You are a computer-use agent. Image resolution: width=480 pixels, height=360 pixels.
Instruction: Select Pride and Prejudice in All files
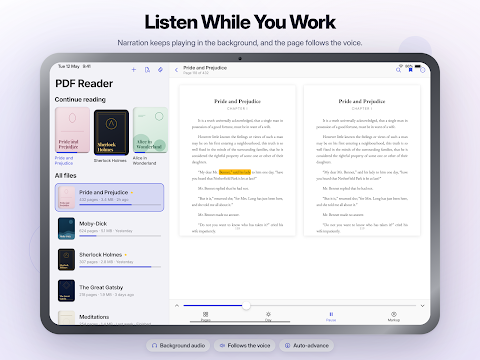[109, 197]
